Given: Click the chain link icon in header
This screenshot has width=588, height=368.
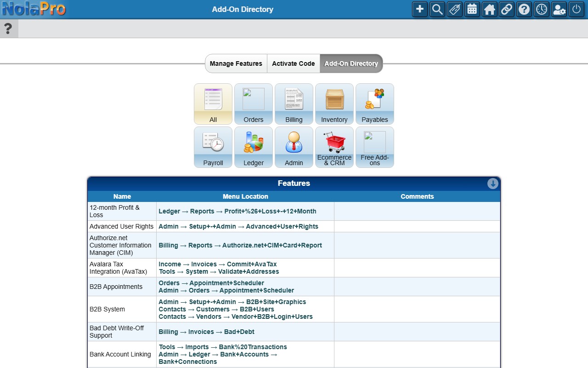Looking at the screenshot, I should [507, 9].
